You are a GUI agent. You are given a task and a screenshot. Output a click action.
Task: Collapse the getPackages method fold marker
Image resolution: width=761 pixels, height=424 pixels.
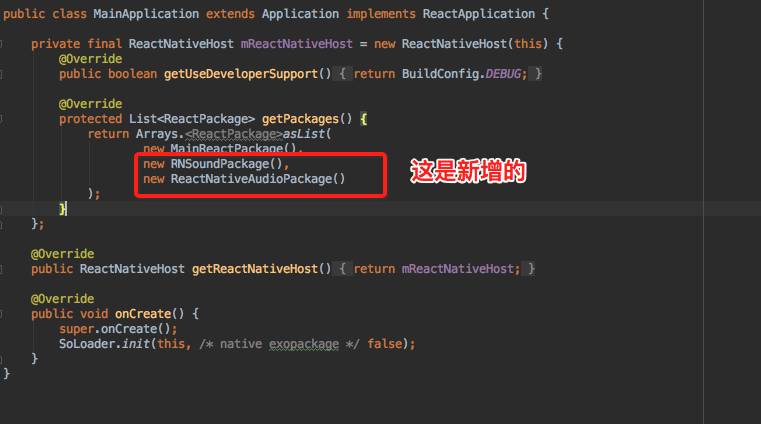click(1, 119)
